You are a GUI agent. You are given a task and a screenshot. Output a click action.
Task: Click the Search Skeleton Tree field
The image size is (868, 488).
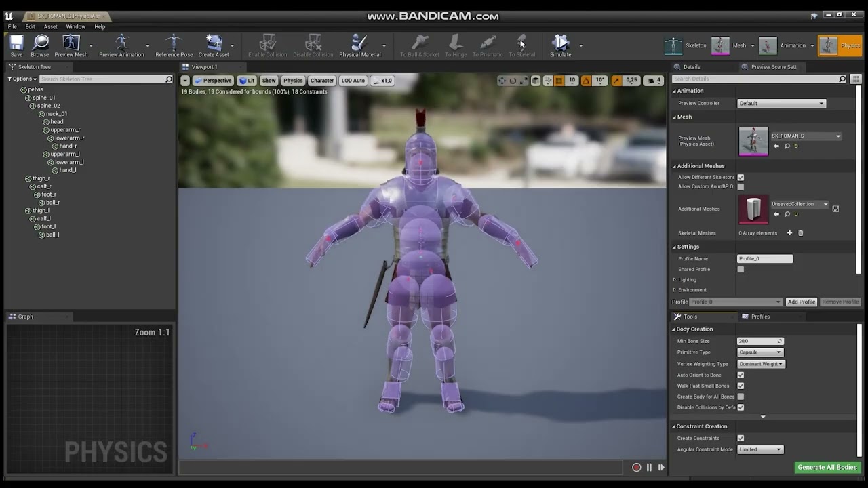106,79
